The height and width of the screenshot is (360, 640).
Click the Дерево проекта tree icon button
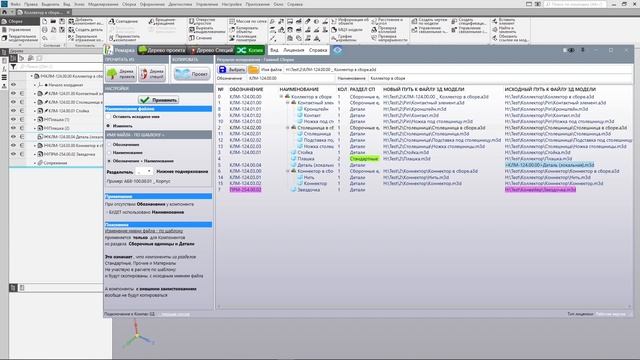coord(121,74)
